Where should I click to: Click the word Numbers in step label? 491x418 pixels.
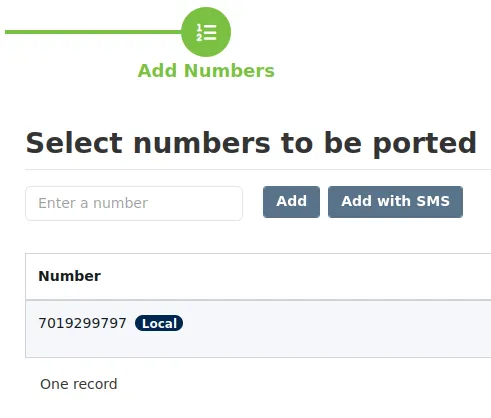229,71
